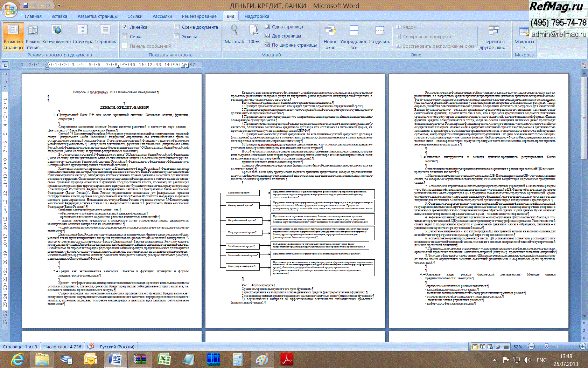Screen dimensions: 588x368
Task: Enable the Сетка gridlines checkbox
Action: click(125, 36)
